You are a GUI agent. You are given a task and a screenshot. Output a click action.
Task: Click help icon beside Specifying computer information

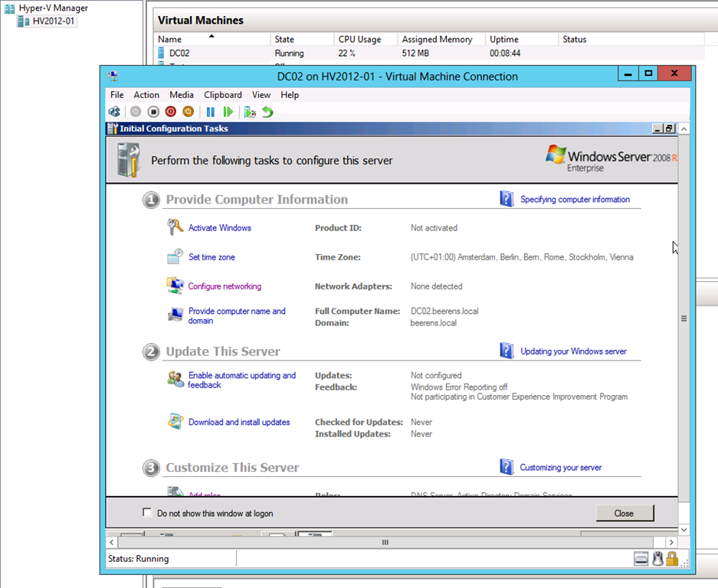pos(507,198)
